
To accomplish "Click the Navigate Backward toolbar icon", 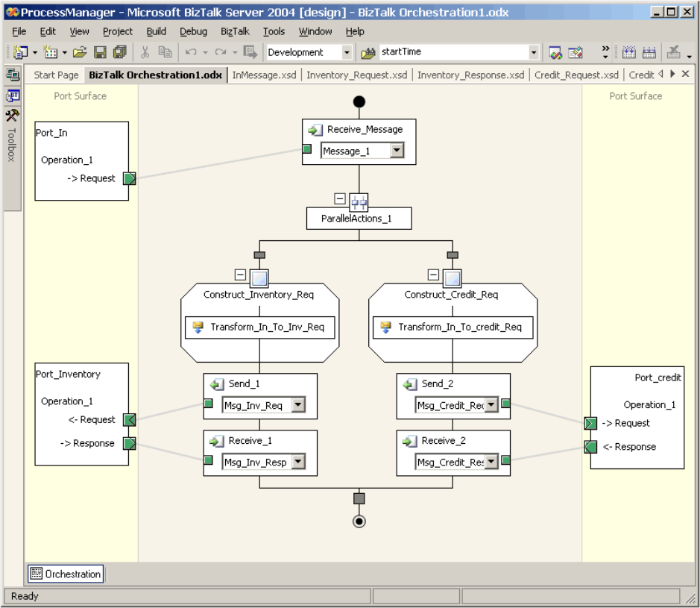I will [250, 52].
